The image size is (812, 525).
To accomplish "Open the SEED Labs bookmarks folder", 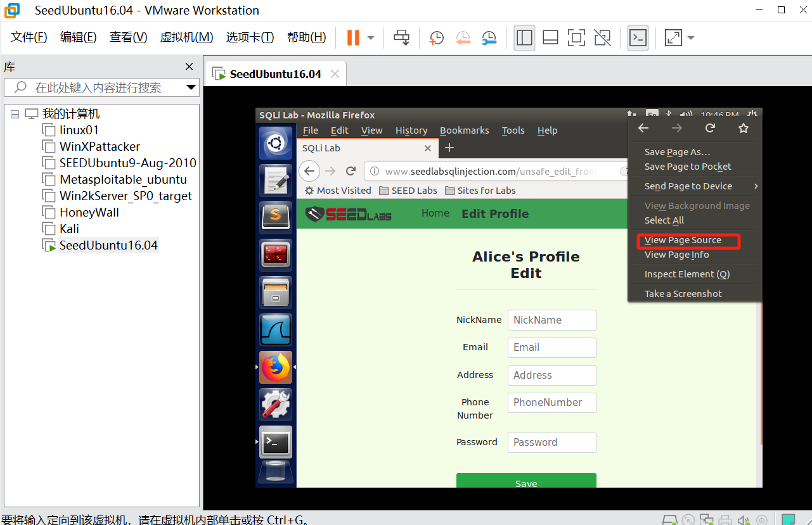I will 408,191.
